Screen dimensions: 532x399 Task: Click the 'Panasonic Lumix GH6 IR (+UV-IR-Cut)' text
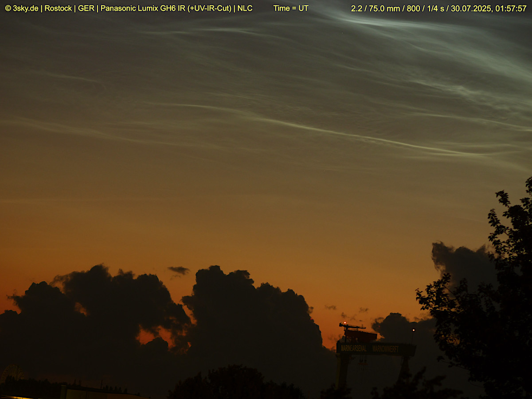point(166,8)
